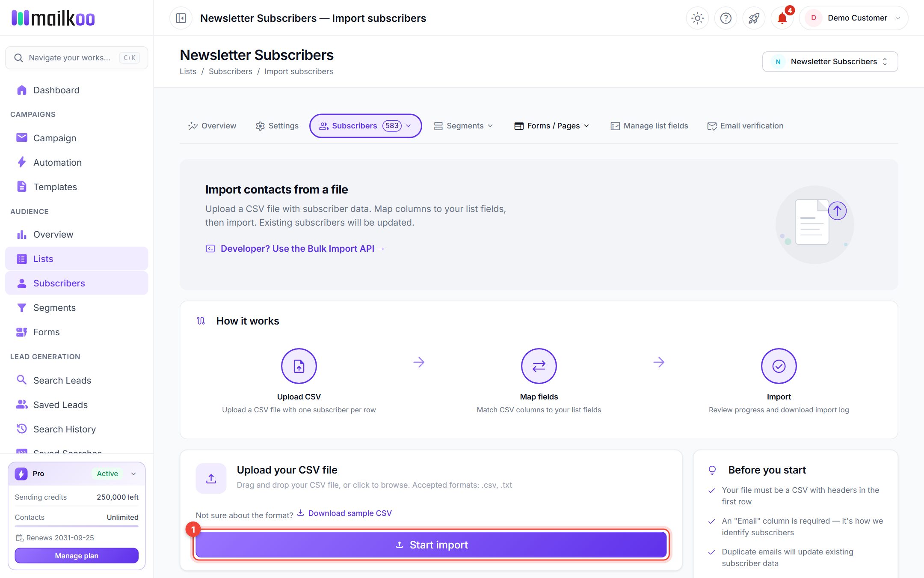Click the Upload CSV step circle
The width and height of the screenshot is (924, 578).
[299, 366]
